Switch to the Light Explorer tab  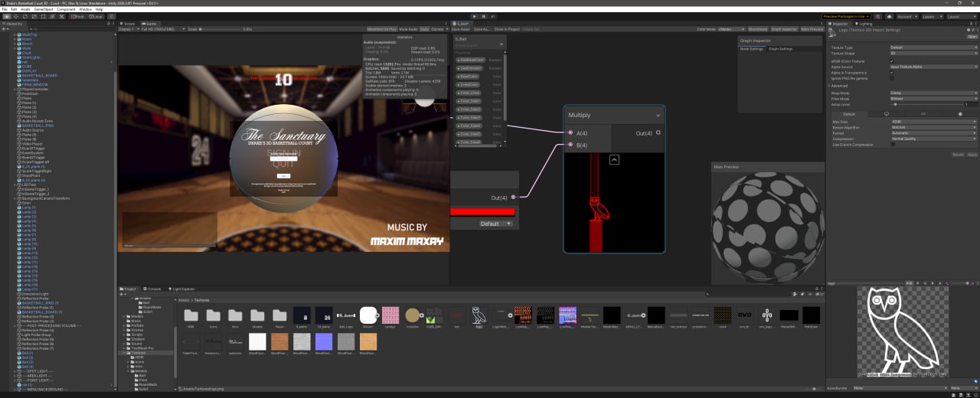coord(183,289)
